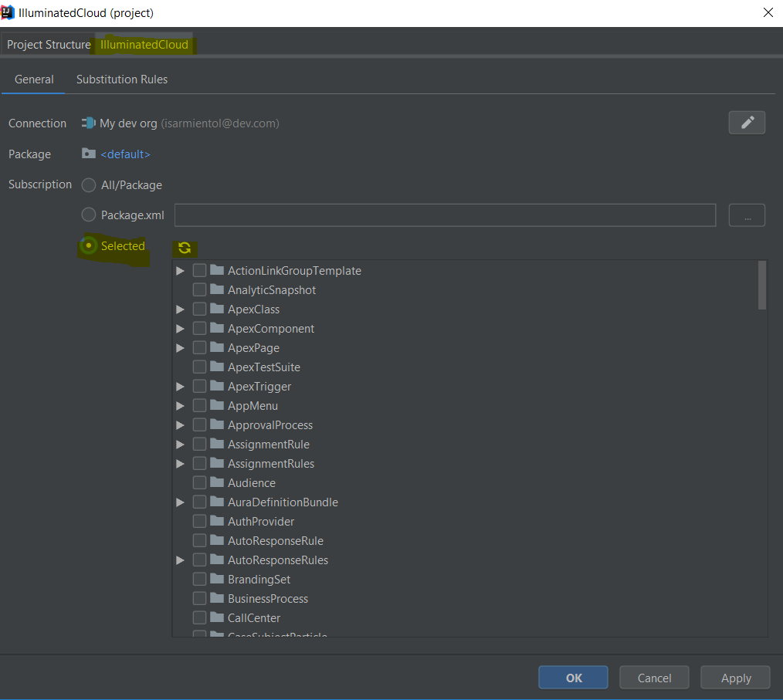Enable the AnalyticSnapshot checkbox
The height and width of the screenshot is (700, 783).
pos(199,289)
